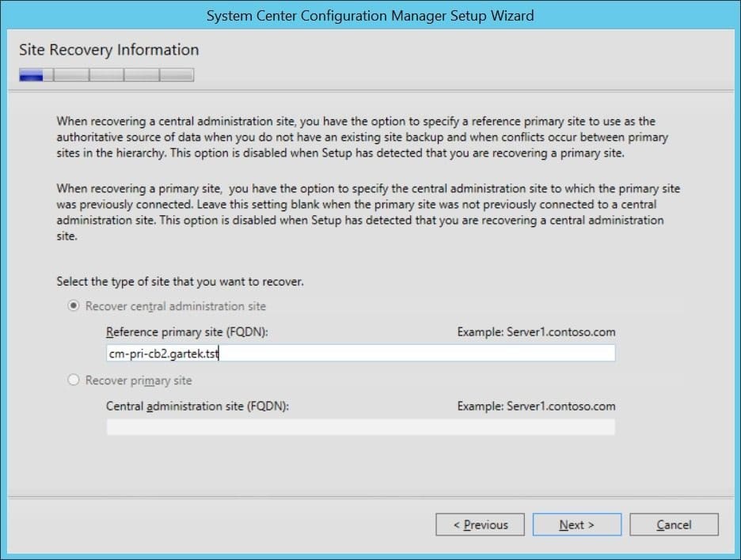The height and width of the screenshot is (560, 741).
Task: Click the paragraph starting 'When recovering a primary site'
Action: [368, 212]
